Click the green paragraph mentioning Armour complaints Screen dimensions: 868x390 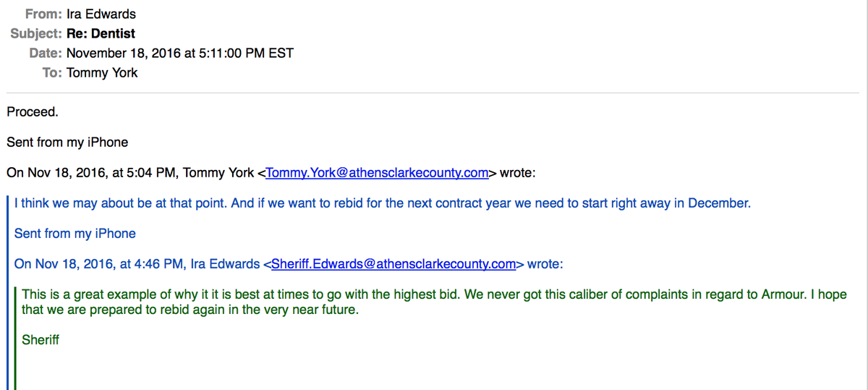(434, 302)
